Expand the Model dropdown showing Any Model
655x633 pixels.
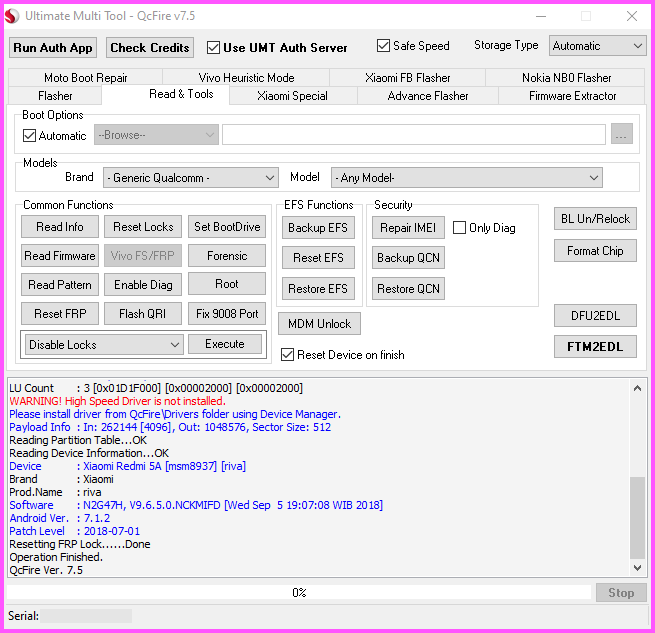(x=467, y=178)
